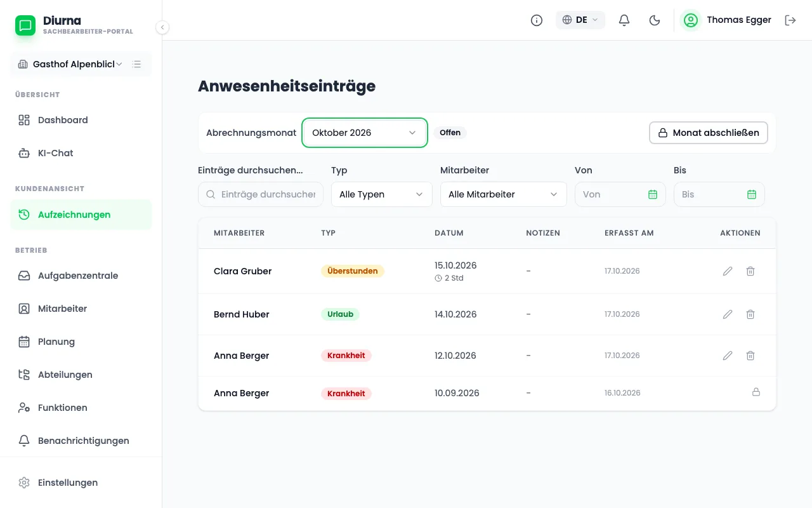This screenshot has height=508, width=812.
Task: Click the Diurna logo icon
Action: [25, 25]
